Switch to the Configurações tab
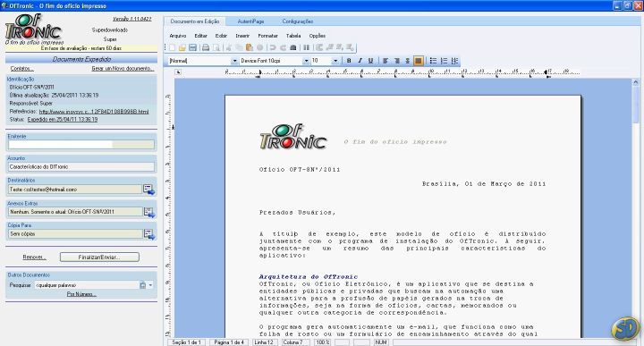644x346 pixels. pos(297,21)
